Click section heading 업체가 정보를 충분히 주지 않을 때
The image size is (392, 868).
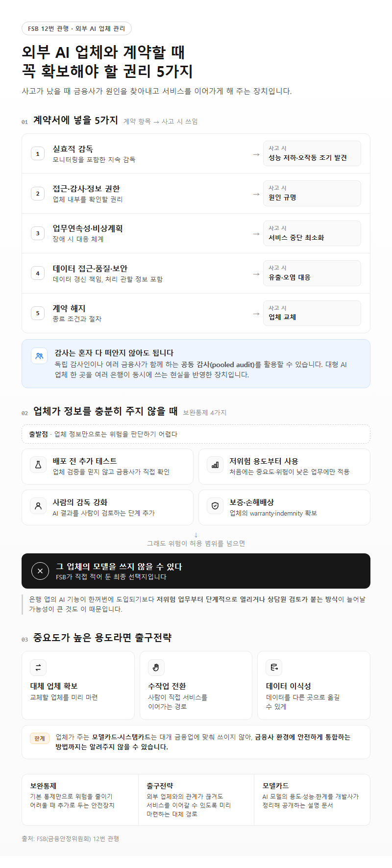click(x=105, y=411)
